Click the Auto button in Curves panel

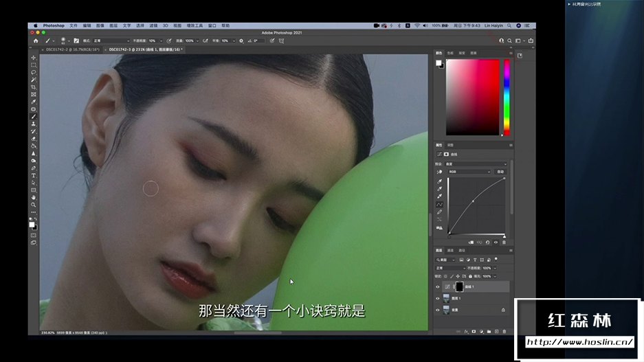500,172
